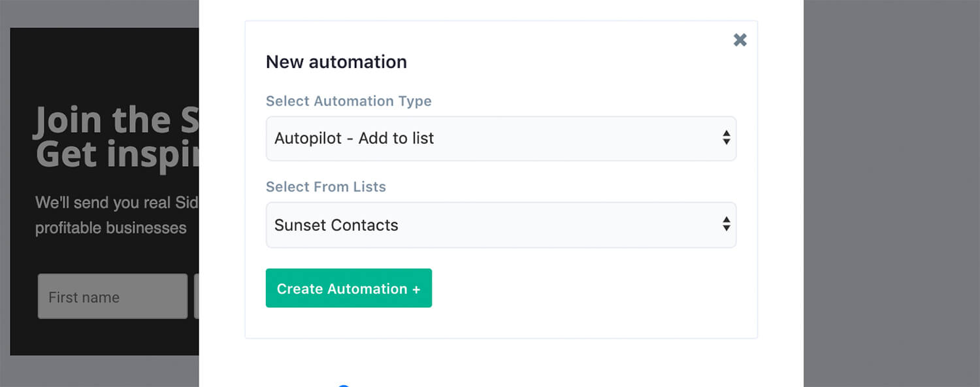The width and height of the screenshot is (980, 387).
Task: Click the blue circle at the modal bottom
Action: tap(344, 385)
